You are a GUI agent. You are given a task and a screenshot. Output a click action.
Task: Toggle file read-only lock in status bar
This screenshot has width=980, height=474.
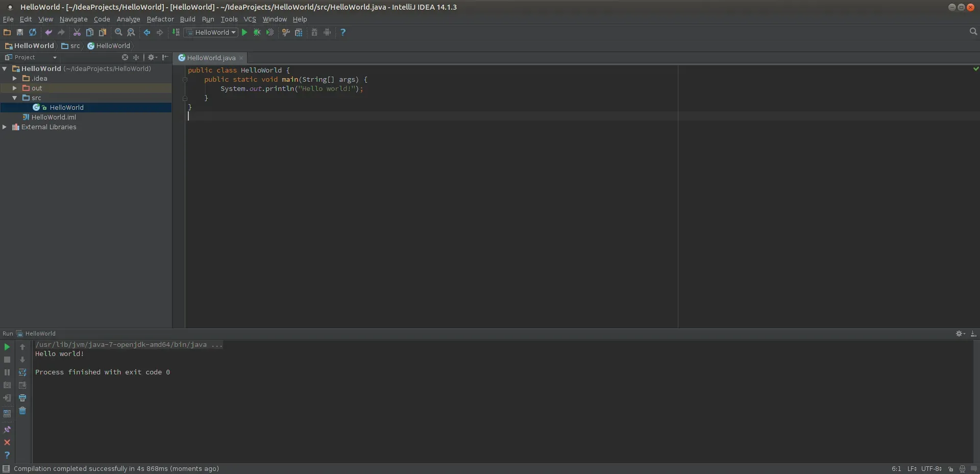(x=950, y=469)
